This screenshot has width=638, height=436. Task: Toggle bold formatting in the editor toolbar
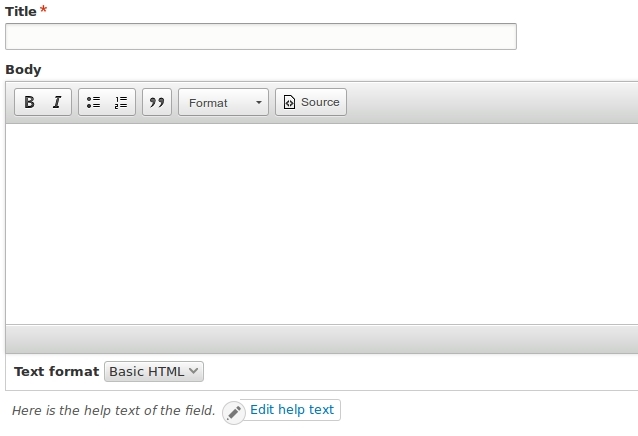tap(29, 102)
